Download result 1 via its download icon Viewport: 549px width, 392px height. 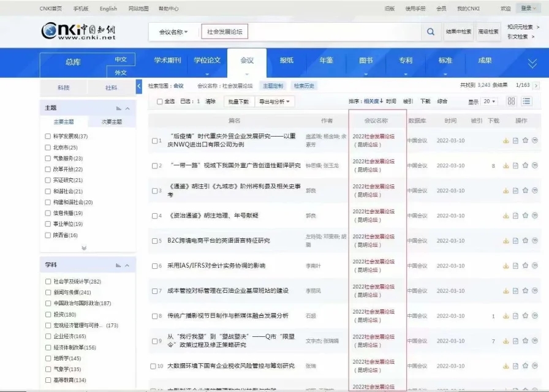tap(505, 140)
